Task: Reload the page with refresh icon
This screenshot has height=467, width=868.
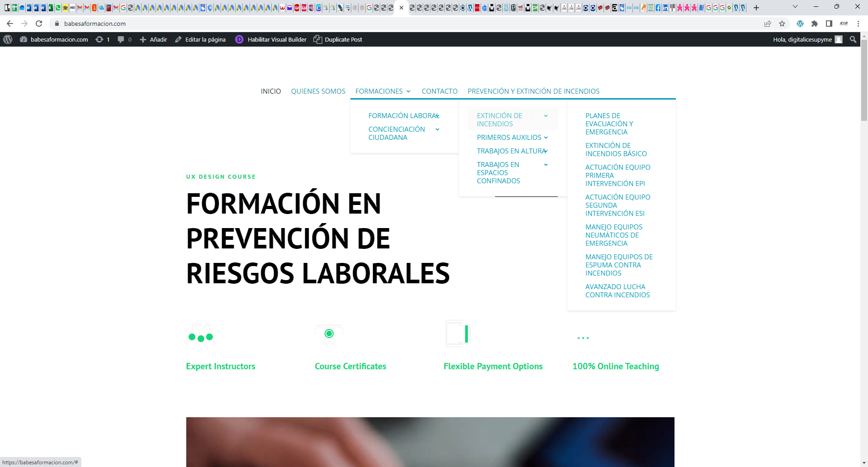Action: 39,24
